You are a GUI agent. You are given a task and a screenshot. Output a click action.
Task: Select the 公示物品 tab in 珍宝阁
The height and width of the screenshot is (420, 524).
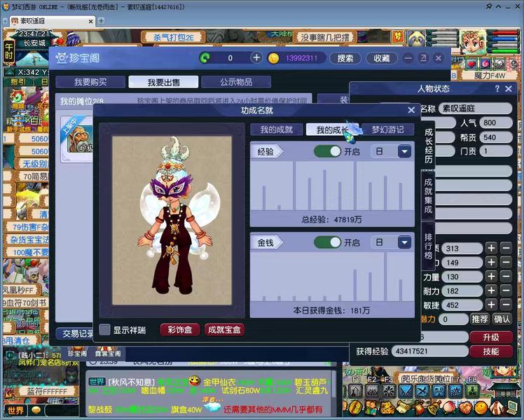236,82
